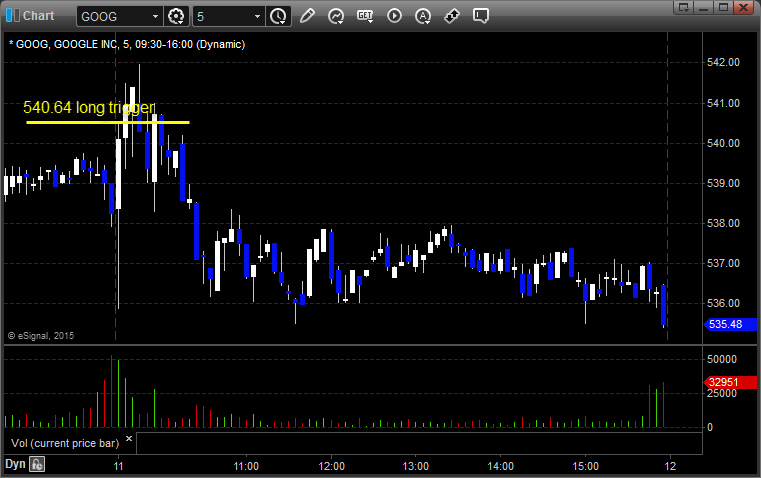Toggle the time lock icon beside Dyn
The image size is (761, 478).
tap(37, 464)
